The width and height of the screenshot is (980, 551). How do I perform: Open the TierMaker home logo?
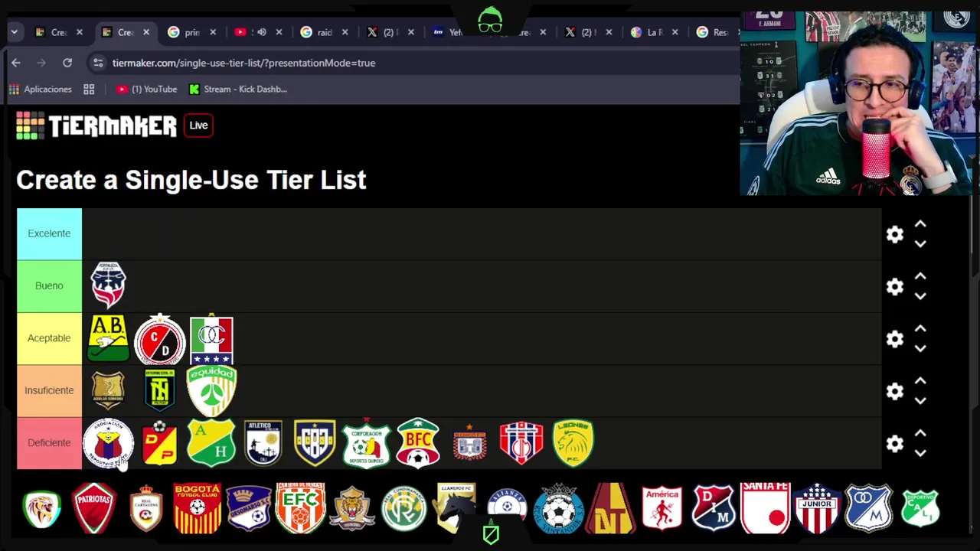96,126
